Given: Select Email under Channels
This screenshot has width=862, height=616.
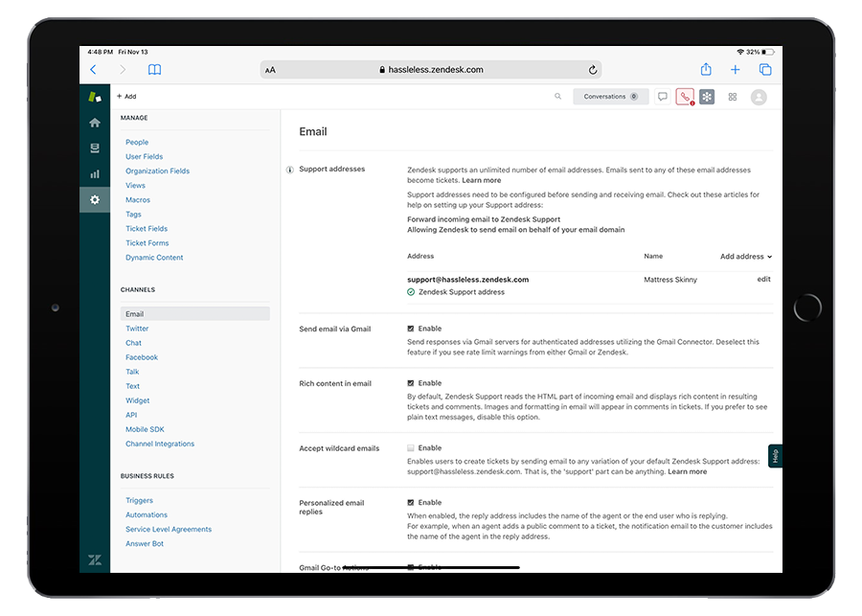Looking at the screenshot, I should click(x=195, y=313).
